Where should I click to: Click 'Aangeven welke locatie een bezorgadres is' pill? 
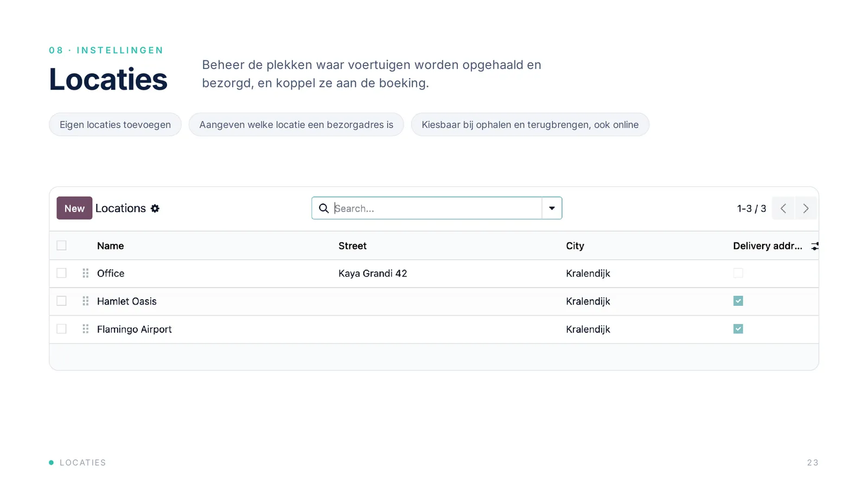click(296, 125)
